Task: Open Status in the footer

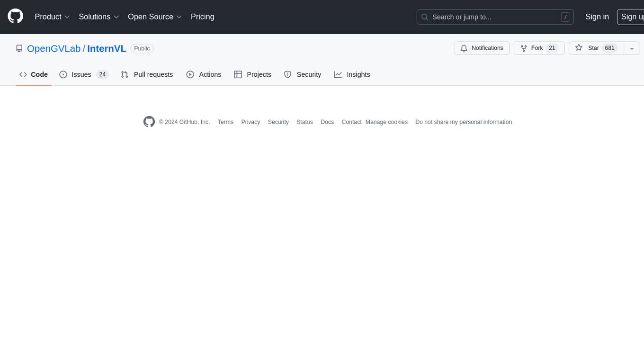Action: [x=304, y=122]
